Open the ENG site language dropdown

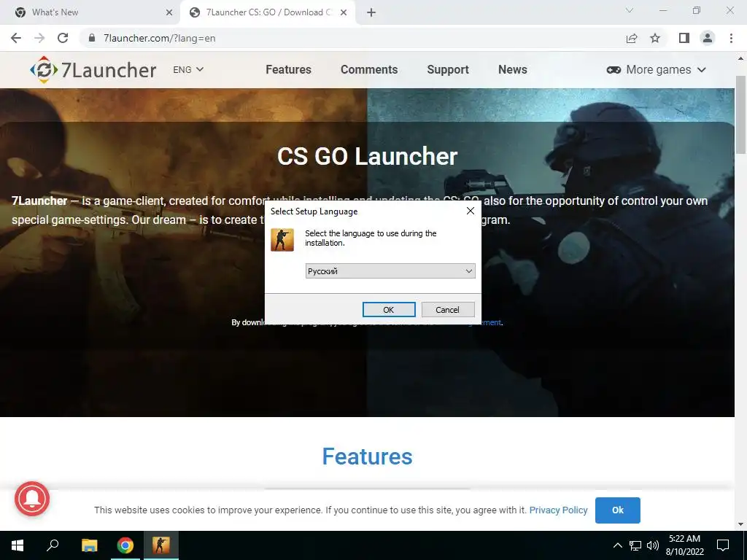[189, 69]
